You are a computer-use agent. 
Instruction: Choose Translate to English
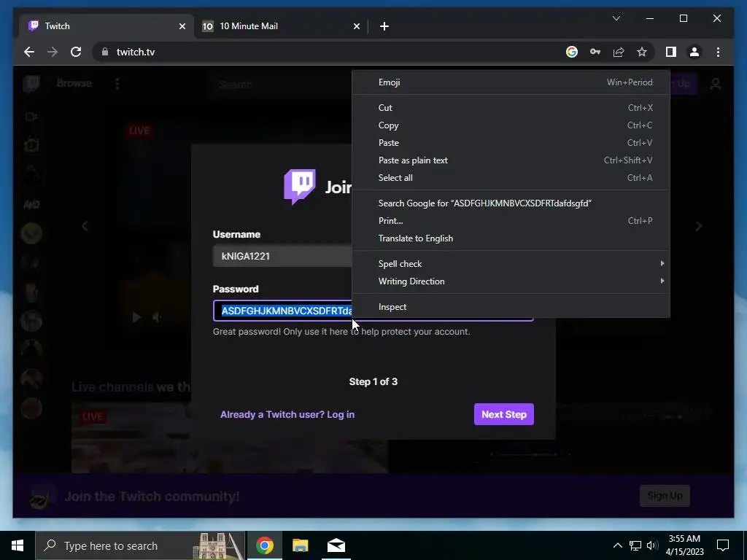[x=511, y=238]
